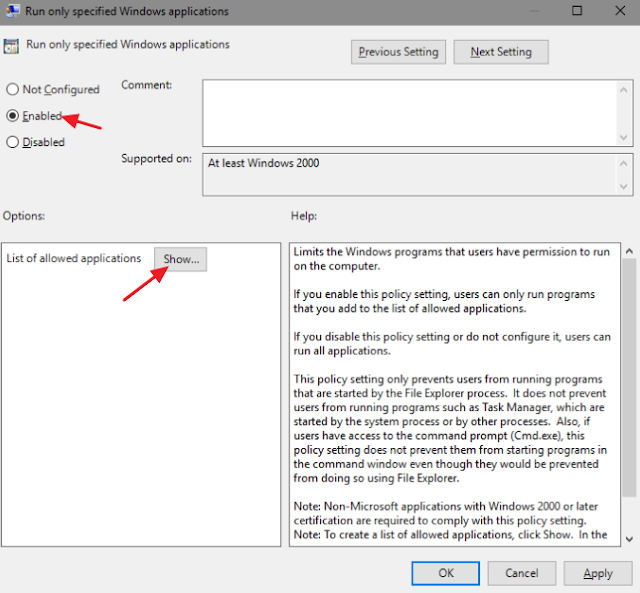This screenshot has height=593, width=640.
Task: Click the 'Help:' label
Action: pyautogui.click(x=304, y=215)
